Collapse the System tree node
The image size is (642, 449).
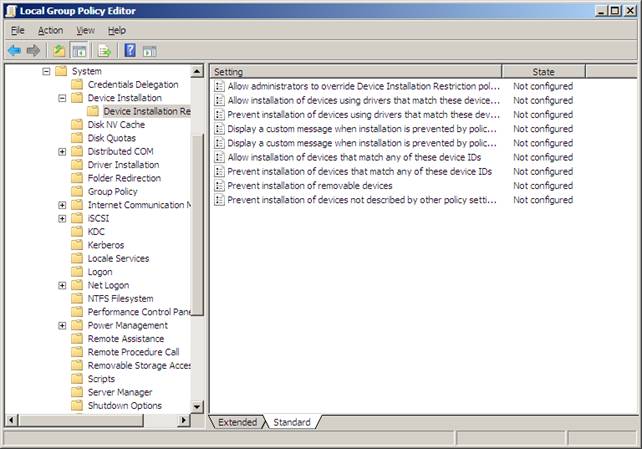46,71
